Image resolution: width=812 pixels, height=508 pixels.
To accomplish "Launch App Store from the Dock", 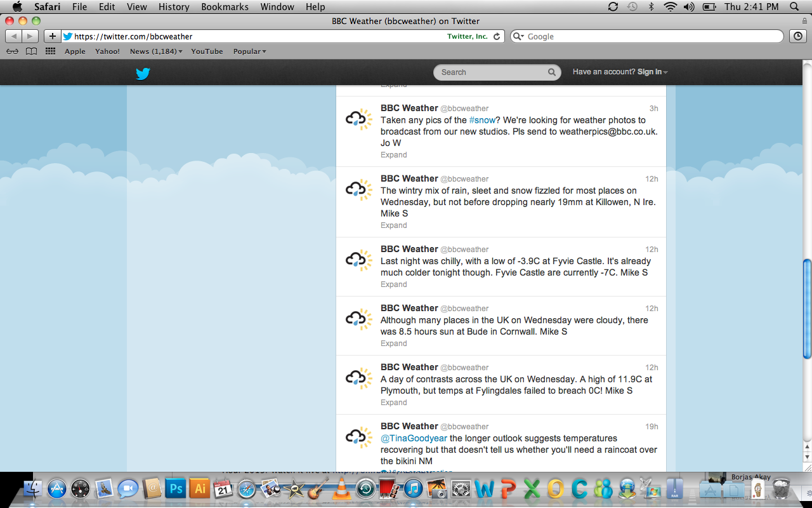I will click(57, 488).
